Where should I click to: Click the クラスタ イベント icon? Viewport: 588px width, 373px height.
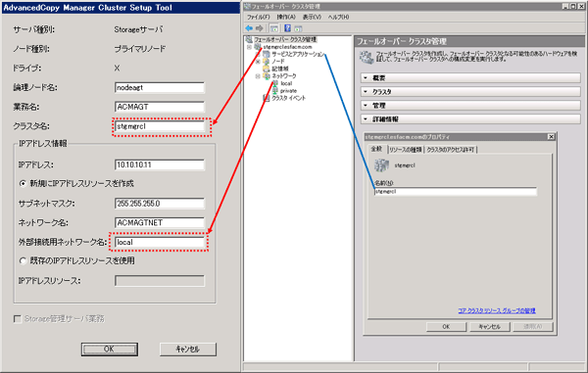tap(267, 98)
